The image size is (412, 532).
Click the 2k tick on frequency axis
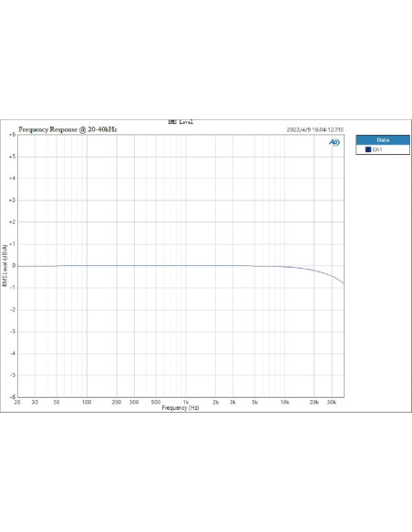coord(215,402)
